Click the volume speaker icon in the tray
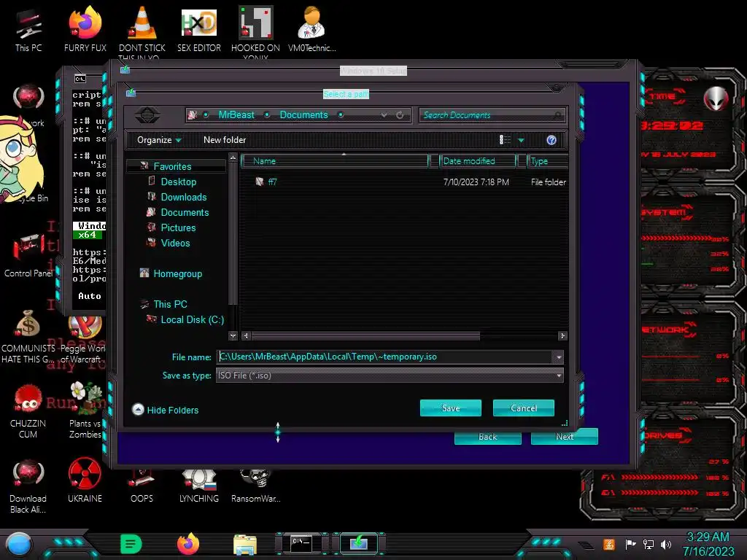The height and width of the screenshot is (560, 747). point(666,544)
